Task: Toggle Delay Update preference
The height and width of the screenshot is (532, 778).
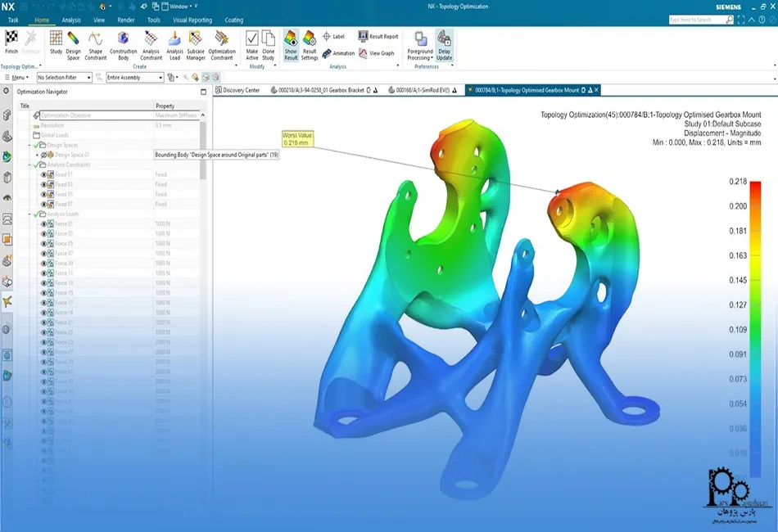Action: [x=444, y=45]
